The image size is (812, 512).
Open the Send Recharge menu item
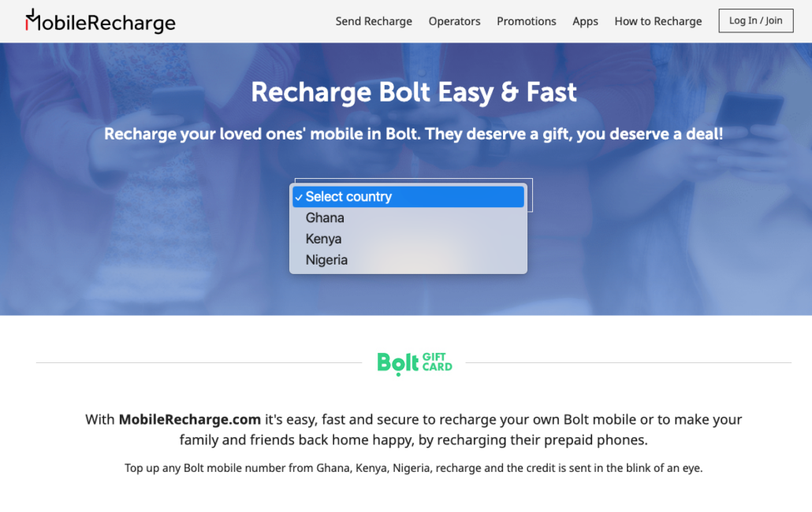[374, 21]
